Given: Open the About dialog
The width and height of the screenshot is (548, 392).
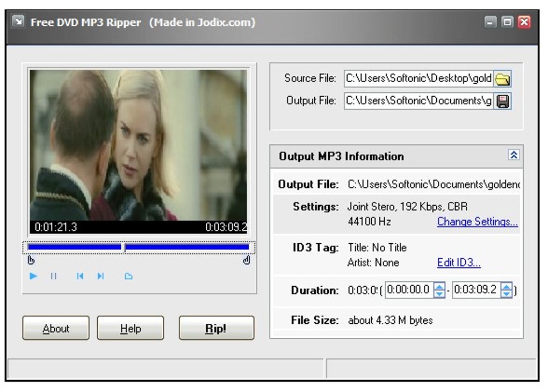Looking at the screenshot, I should click(x=56, y=328).
